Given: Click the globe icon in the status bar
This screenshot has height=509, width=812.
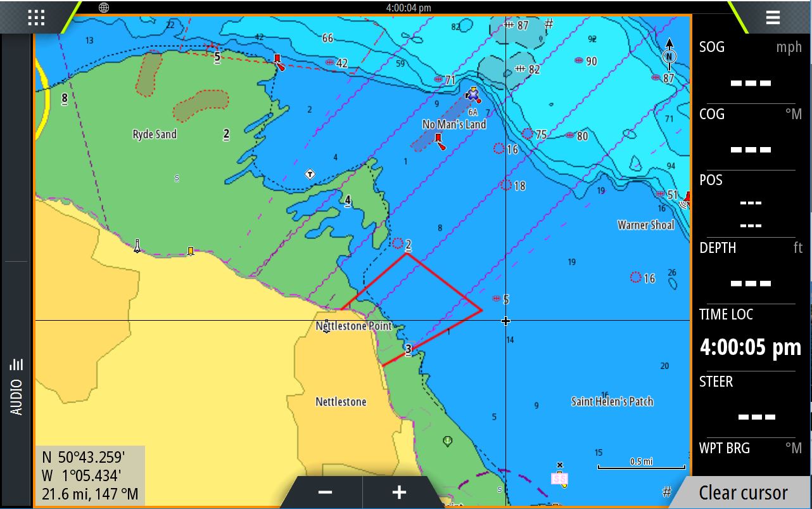Looking at the screenshot, I should click(104, 8).
